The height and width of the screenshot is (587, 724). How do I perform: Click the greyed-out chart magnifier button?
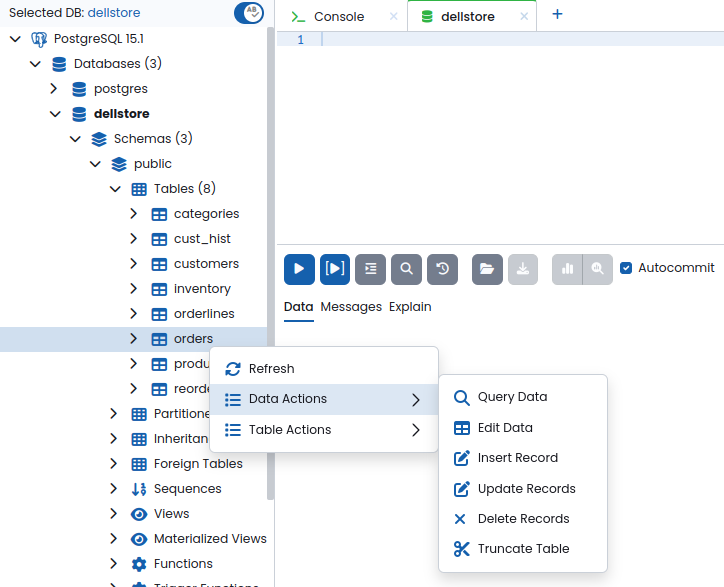coord(597,269)
